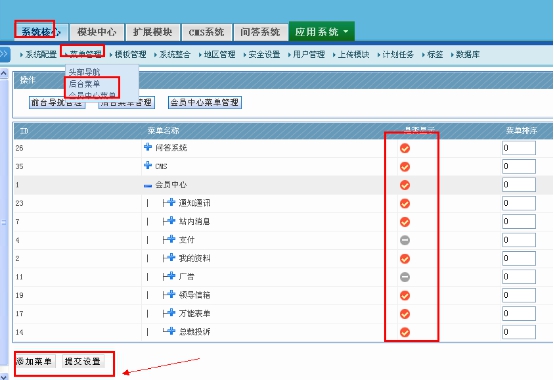Switch to the 模块中心 tab
This screenshot has height=380, width=554.
pos(97,32)
